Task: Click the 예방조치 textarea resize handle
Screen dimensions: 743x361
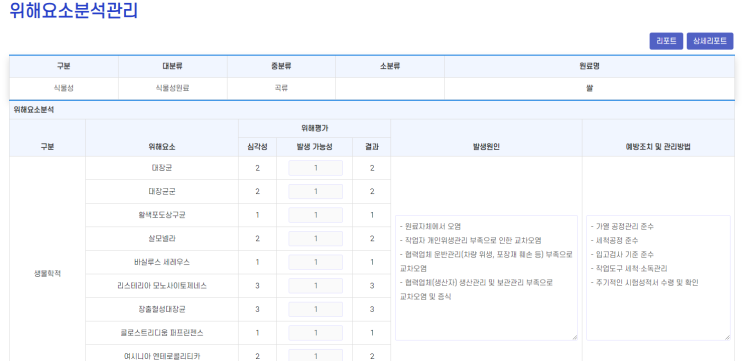Action: tap(727, 337)
